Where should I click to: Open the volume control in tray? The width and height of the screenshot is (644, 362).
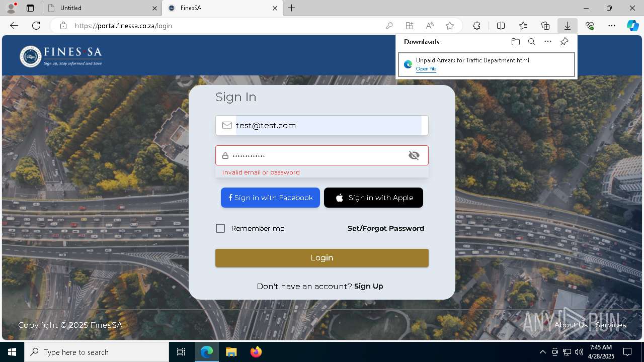[x=579, y=352]
